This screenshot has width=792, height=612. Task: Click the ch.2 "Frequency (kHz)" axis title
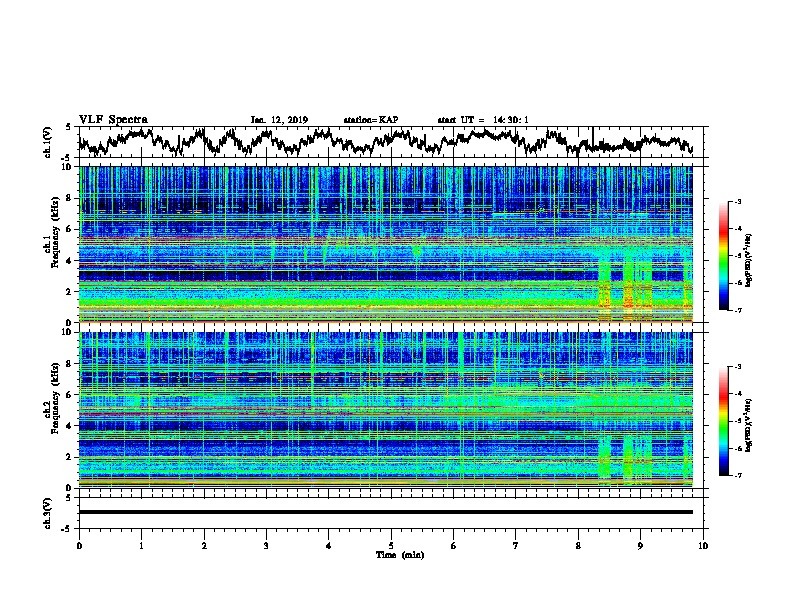tap(56, 398)
